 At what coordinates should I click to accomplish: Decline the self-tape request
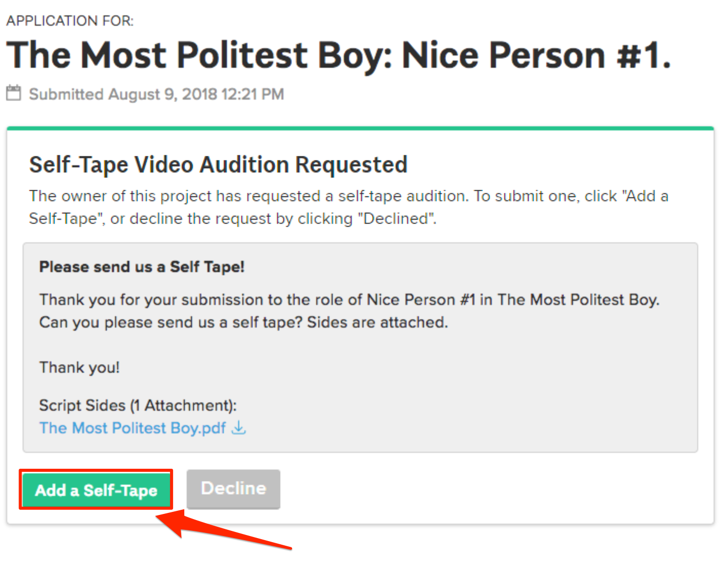click(233, 489)
